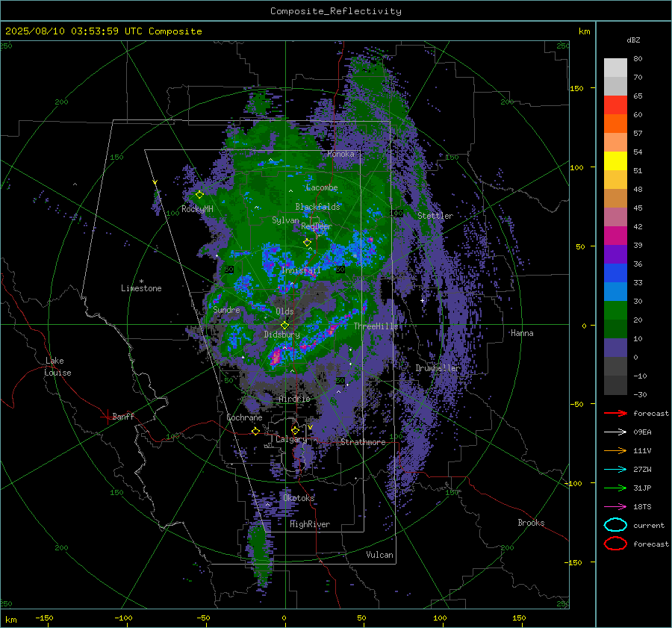Screen dimensions: 672x628
Task: Click the yellow diamond marker below RedDeer
Action: (307, 243)
